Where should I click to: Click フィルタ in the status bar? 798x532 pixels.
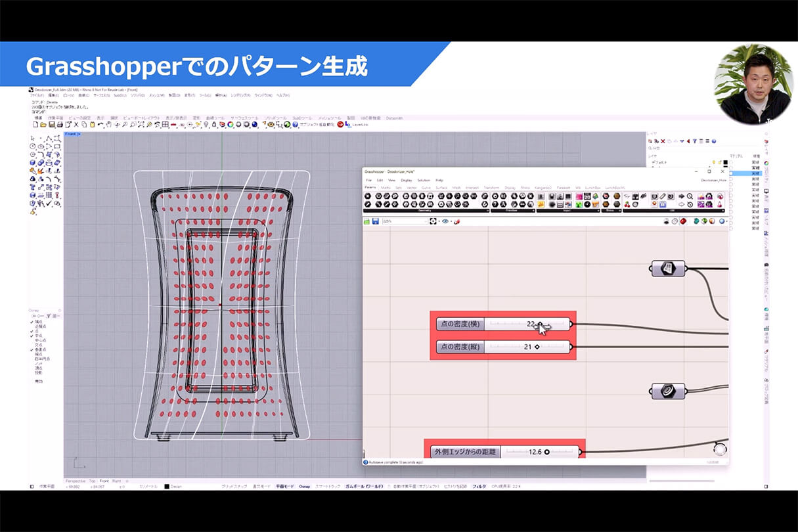coord(479,487)
